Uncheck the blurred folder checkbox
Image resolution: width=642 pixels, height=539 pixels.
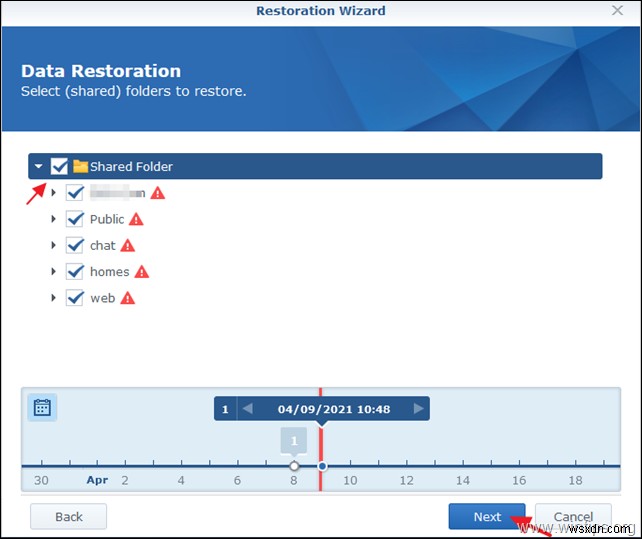click(x=75, y=193)
